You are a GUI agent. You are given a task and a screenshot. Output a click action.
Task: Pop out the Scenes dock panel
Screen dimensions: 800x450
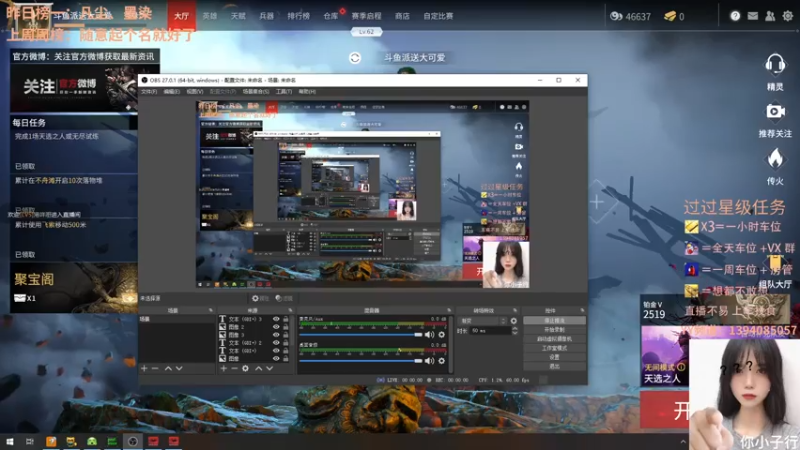click(x=210, y=310)
